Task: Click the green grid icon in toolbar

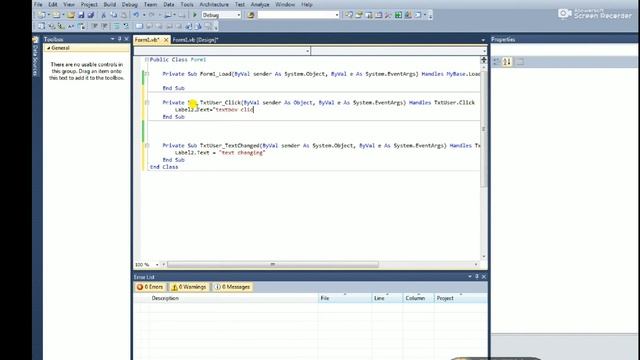Action: click(x=398, y=15)
